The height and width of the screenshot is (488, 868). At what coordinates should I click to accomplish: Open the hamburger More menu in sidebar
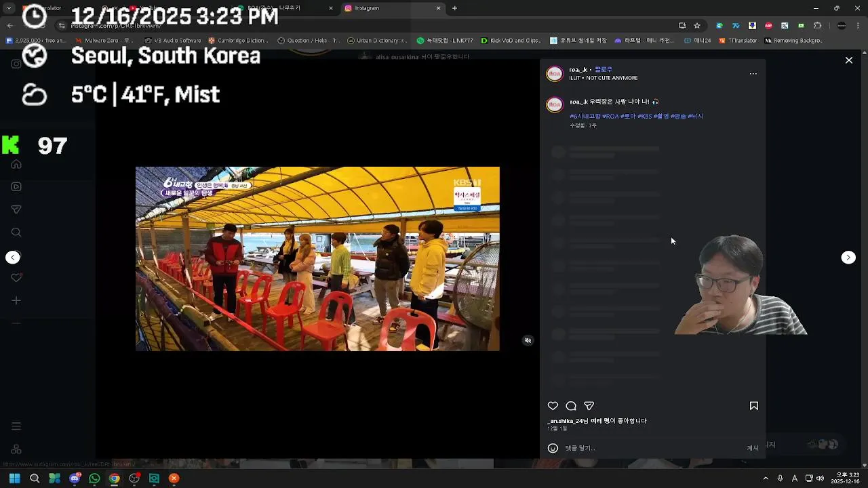(x=16, y=426)
